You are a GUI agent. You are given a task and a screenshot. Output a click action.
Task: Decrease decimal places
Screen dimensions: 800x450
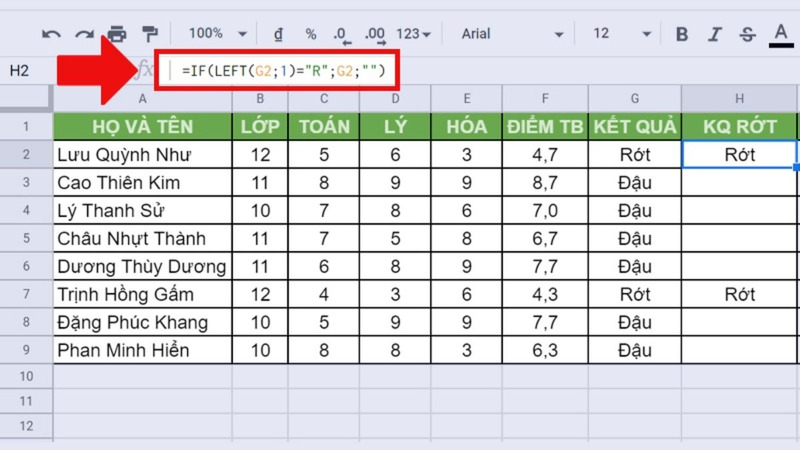tap(342, 34)
